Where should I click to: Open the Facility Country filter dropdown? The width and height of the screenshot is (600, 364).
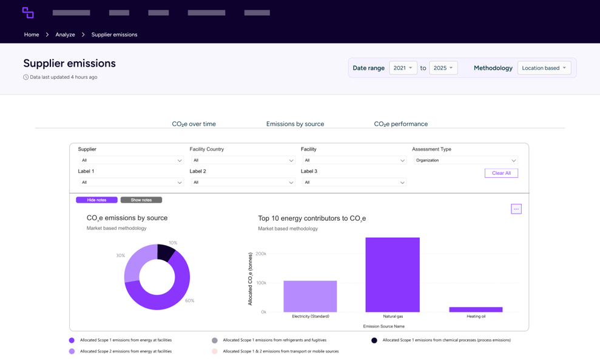pos(243,160)
